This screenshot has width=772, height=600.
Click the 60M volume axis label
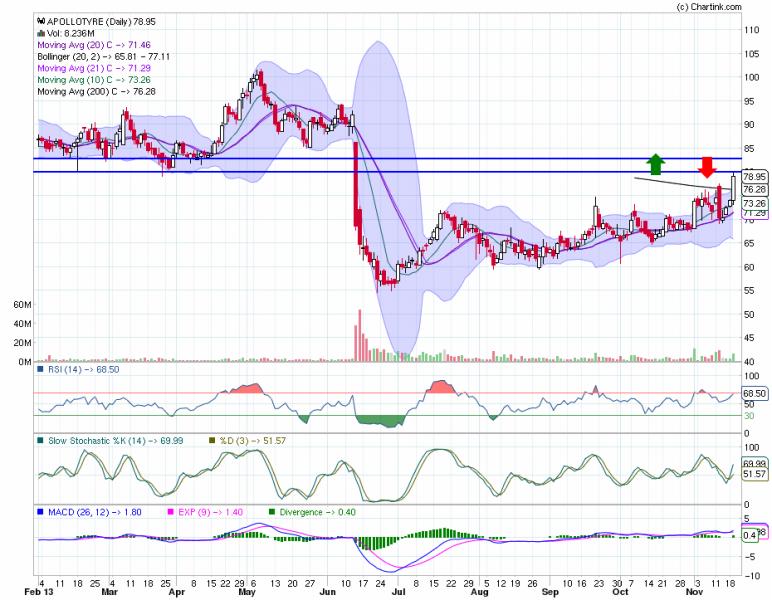pyautogui.click(x=23, y=305)
